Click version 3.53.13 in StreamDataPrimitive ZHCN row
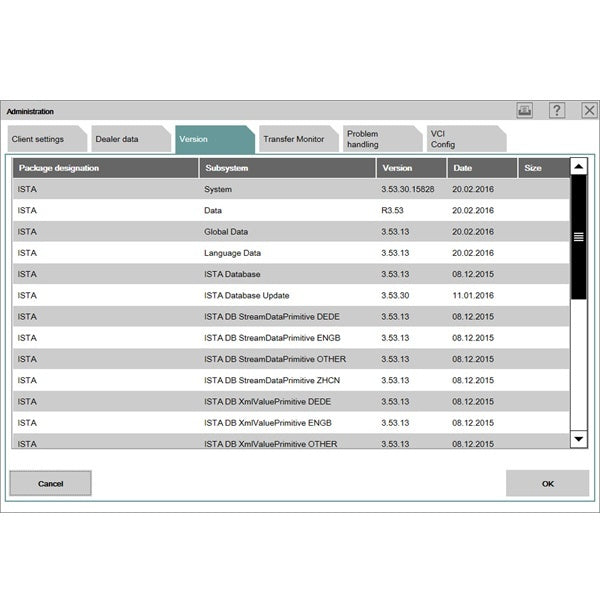The height and width of the screenshot is (600, 600). point(395,380)
